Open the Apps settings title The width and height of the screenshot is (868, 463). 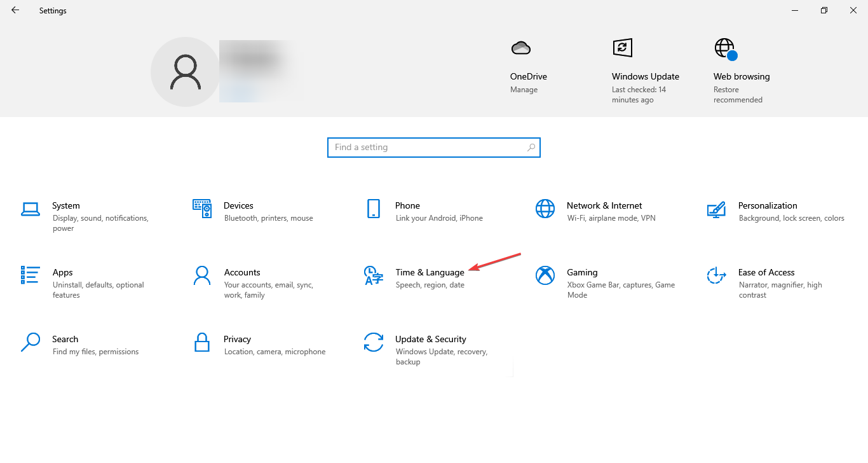[62, 272]
